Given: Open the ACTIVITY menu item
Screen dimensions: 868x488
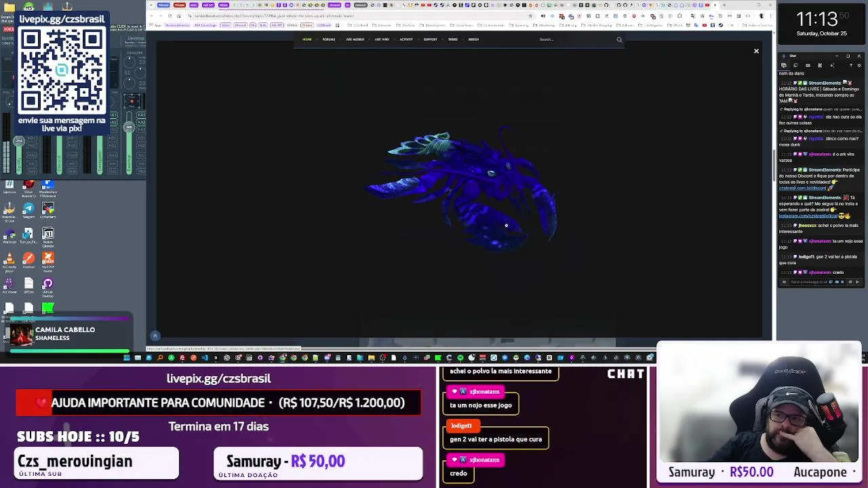Looking at the screenshot, I should pos(406,39).
